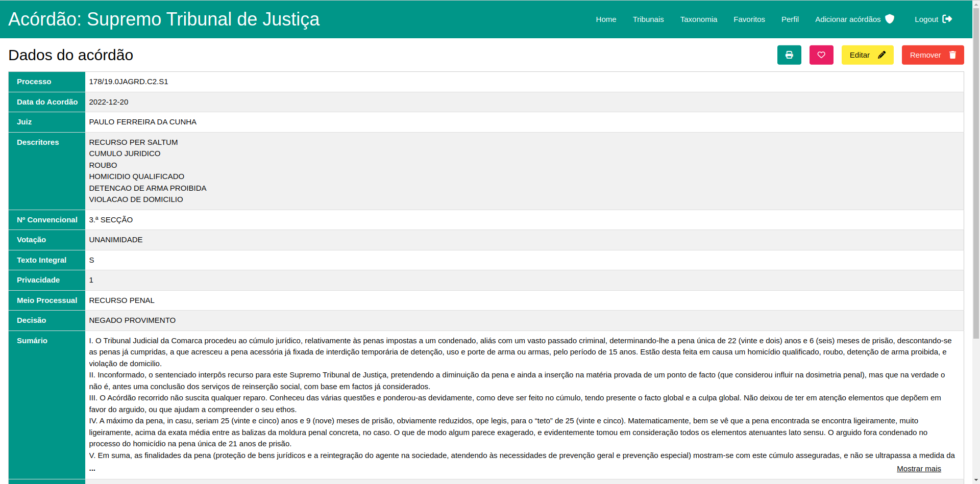Click the print icon button
Image resolution: width=980 pixels, height=484 pixels.
(789, 55)
